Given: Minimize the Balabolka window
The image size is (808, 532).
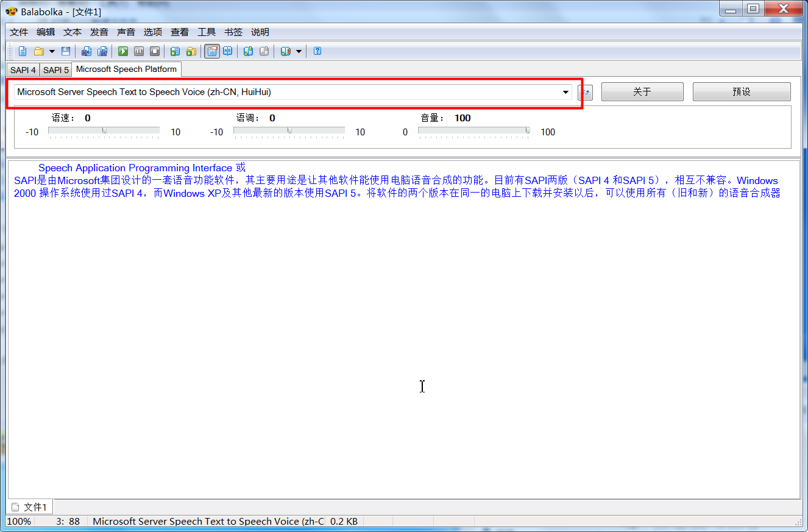Looking at the screenshot, I should pos(731,9).
